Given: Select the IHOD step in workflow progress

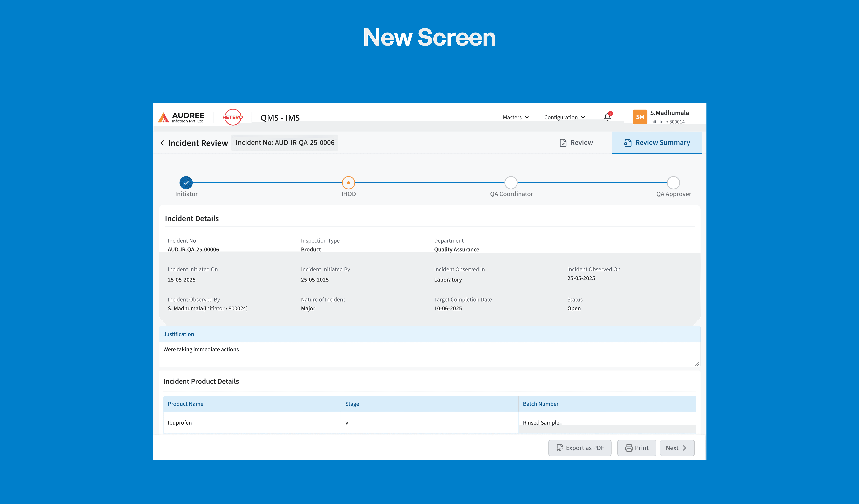Looking at the screenshot, I should [348, 183].
